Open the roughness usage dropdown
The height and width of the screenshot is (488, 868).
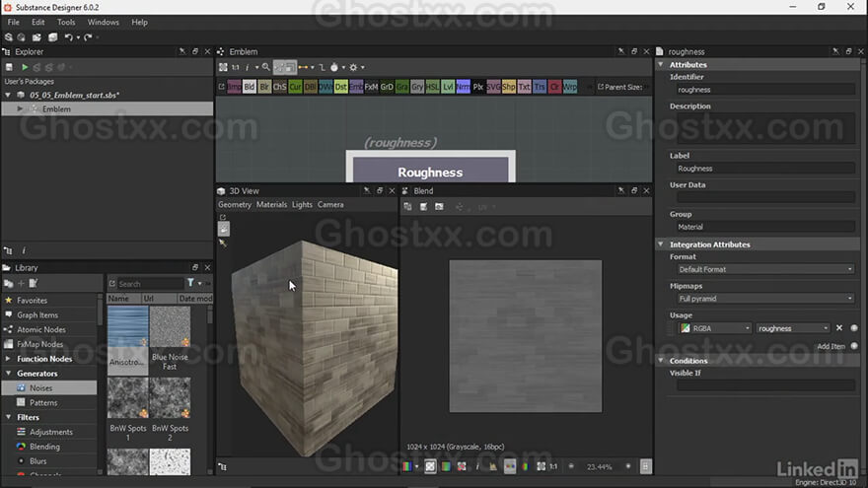coord(793,328)
